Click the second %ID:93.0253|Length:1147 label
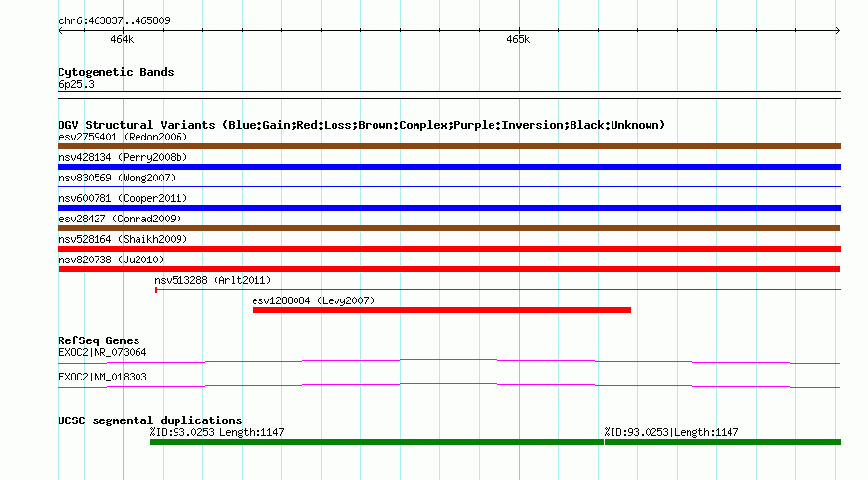Viewport: 868px width, 480px height. pyautogui.click(x=672, y=432)
